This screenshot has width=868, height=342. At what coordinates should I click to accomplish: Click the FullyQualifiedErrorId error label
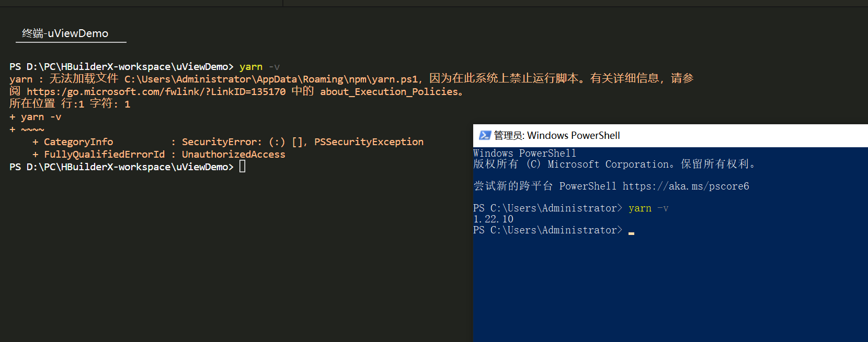pyautogui.click(x=104, y=155)
